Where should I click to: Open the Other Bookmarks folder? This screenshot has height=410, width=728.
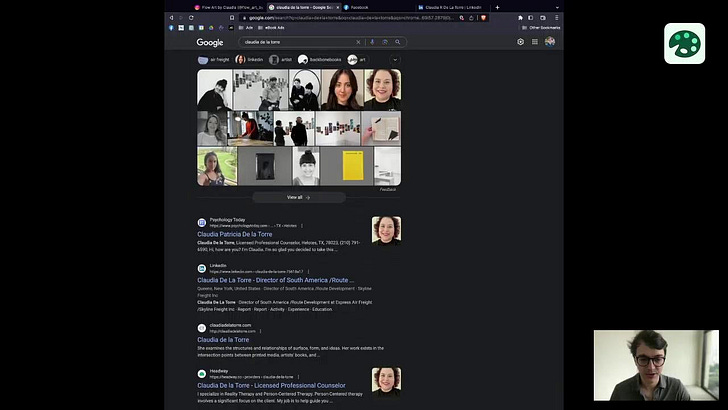[x=541, y=28]
